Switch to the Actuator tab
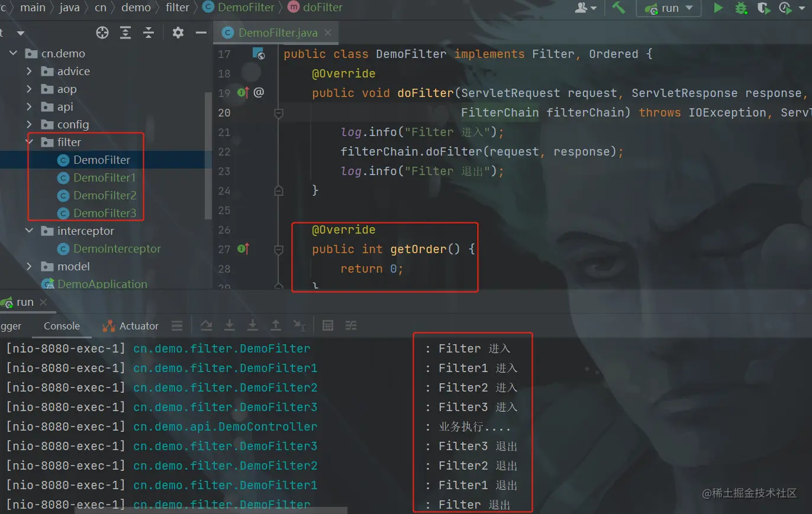 pos(131,326)
